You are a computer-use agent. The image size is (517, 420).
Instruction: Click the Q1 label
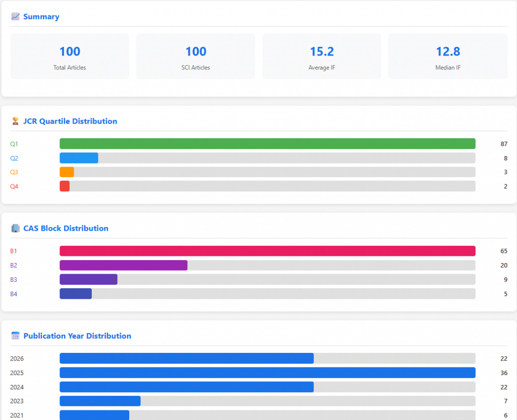[14, 144]
